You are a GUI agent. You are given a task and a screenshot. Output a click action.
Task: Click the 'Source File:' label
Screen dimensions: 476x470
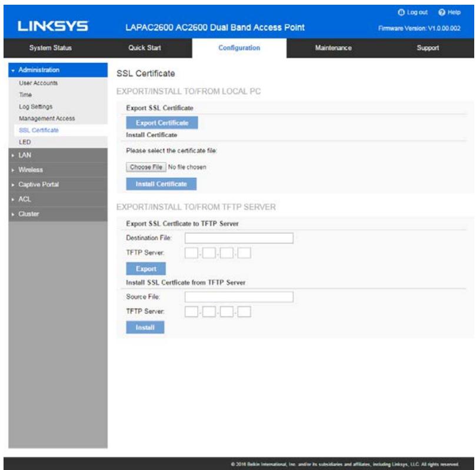pos(143,297)
